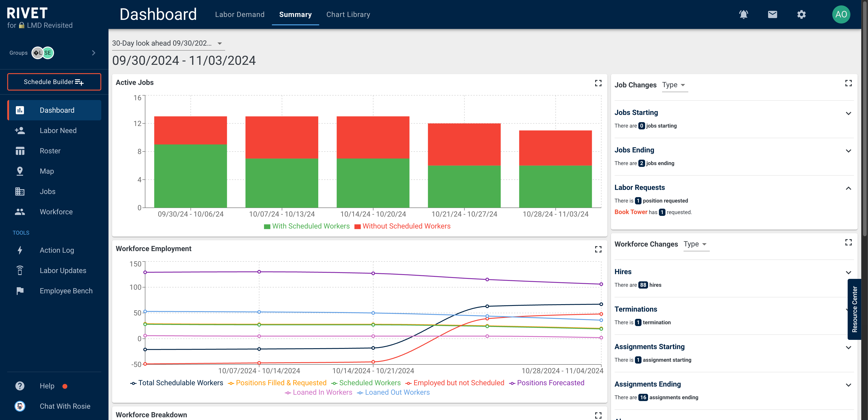Toggle Loaned In Workers legend series
868x420 pixels.
(318, 392)
